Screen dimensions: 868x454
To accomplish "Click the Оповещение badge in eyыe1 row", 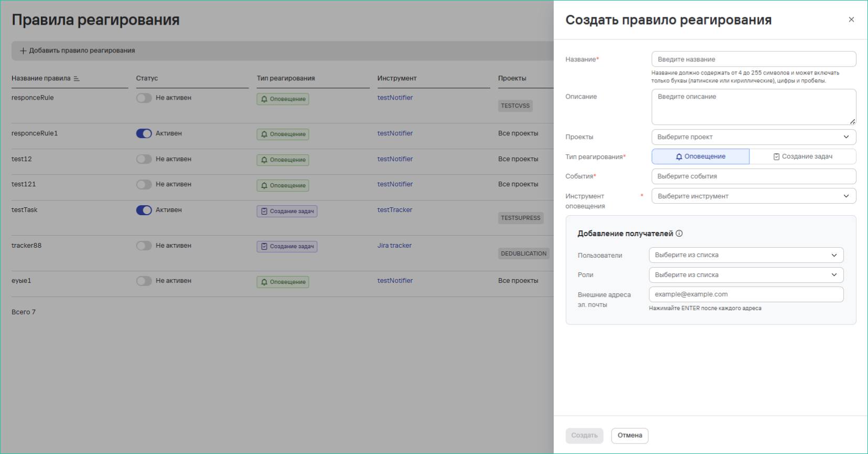I will (283, 282).
